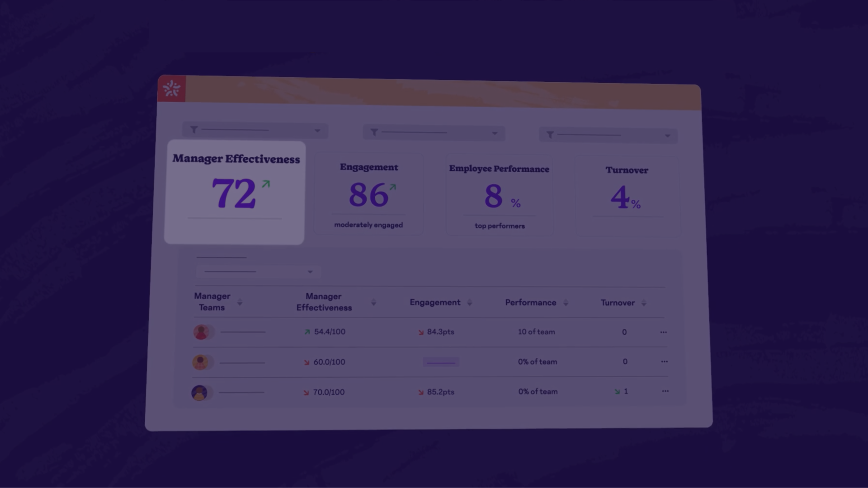
Task: Open third row's three-dot options menu
Action: click(665, 391)
